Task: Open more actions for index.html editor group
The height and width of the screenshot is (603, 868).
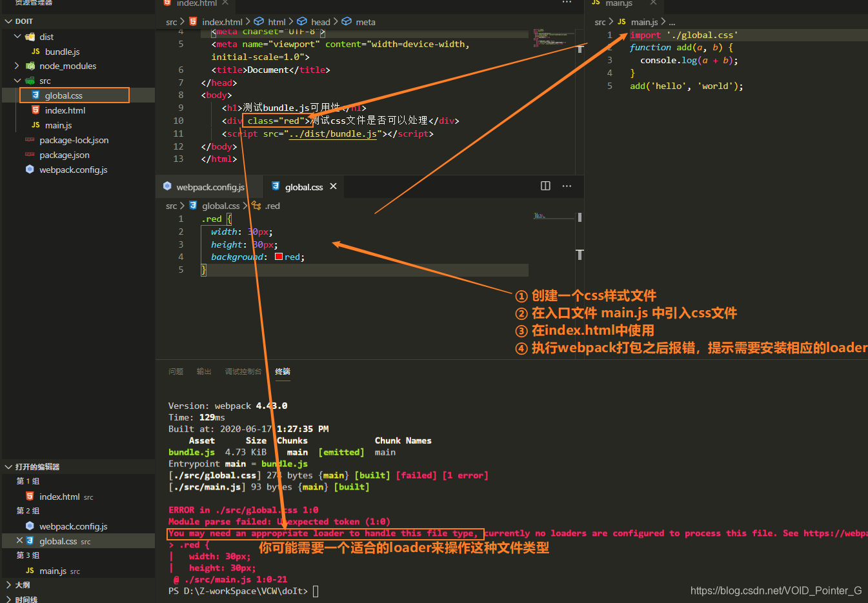Action: (567, 3)
